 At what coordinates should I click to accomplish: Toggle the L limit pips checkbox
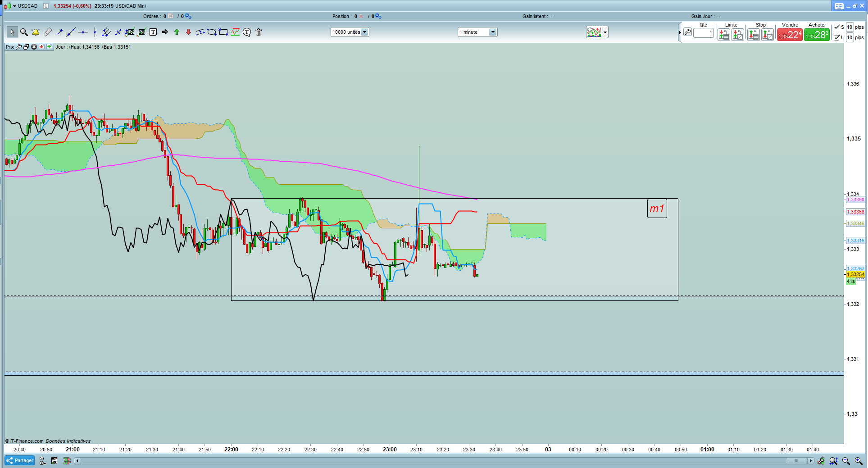836,38
